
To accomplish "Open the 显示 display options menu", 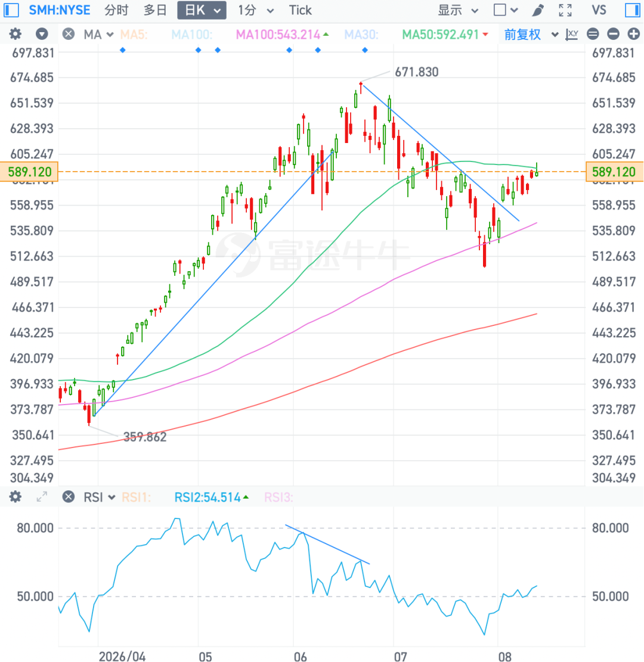I will coord(458,10).
